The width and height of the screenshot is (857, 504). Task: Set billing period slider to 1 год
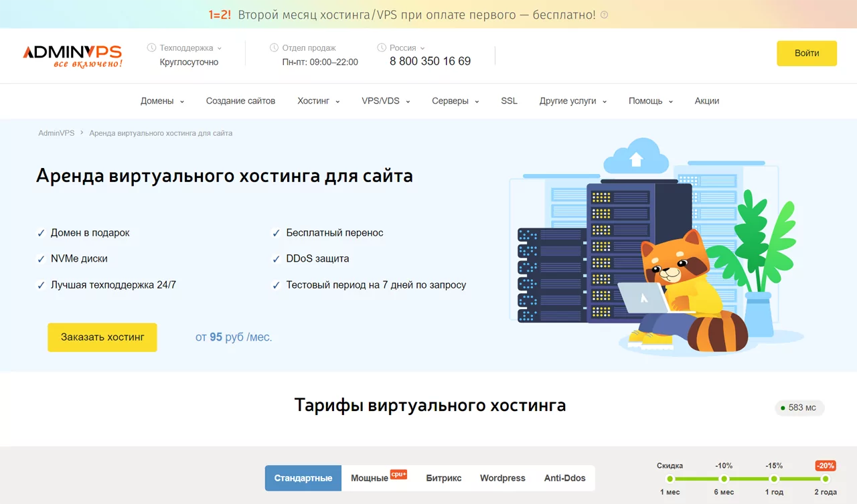point(774,479)
